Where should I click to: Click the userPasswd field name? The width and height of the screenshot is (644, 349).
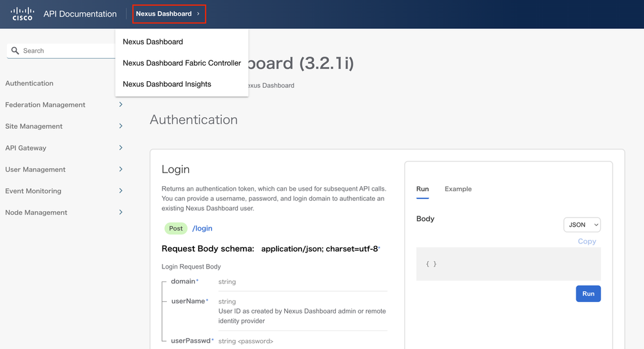tap(191, 341)
